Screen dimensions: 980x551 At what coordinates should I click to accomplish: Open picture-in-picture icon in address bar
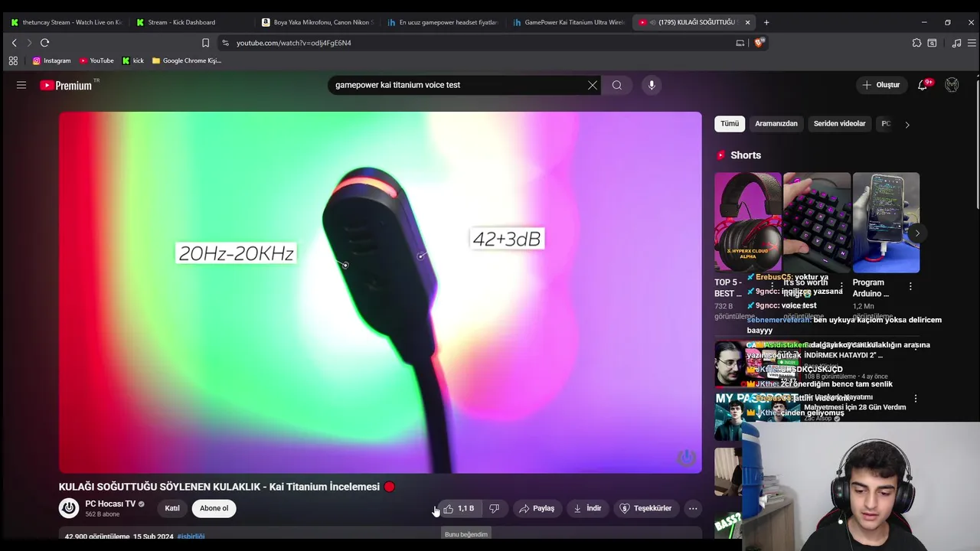[740, 43]
